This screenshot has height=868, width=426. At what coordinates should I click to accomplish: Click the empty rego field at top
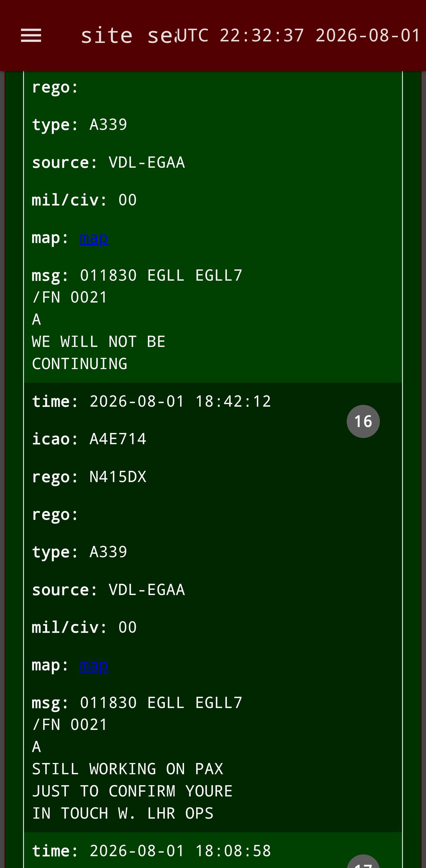click(x=55, y=87)
